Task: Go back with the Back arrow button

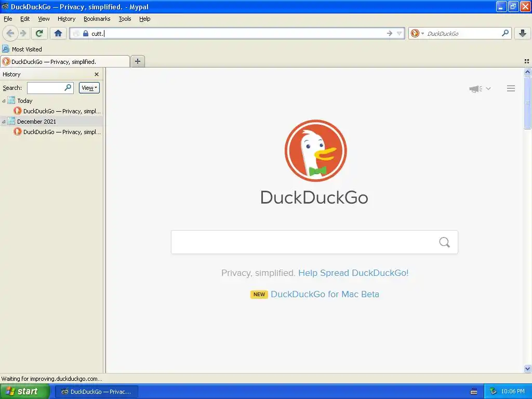Action: click(x=10, y=33)
